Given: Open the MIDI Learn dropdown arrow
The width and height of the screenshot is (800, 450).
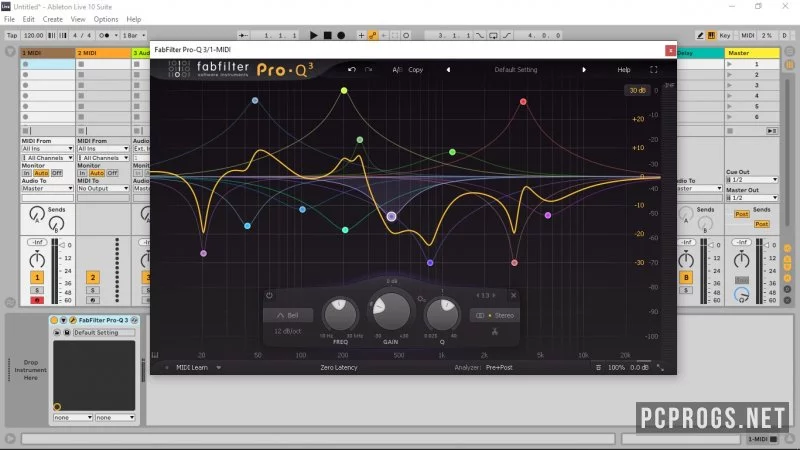Looking at the screenshot, I should 218,367.
